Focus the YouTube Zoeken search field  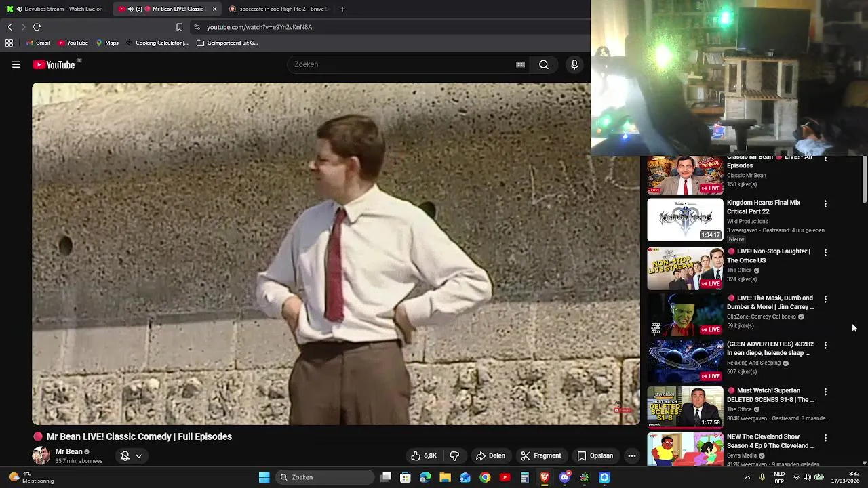pos(403,64)
